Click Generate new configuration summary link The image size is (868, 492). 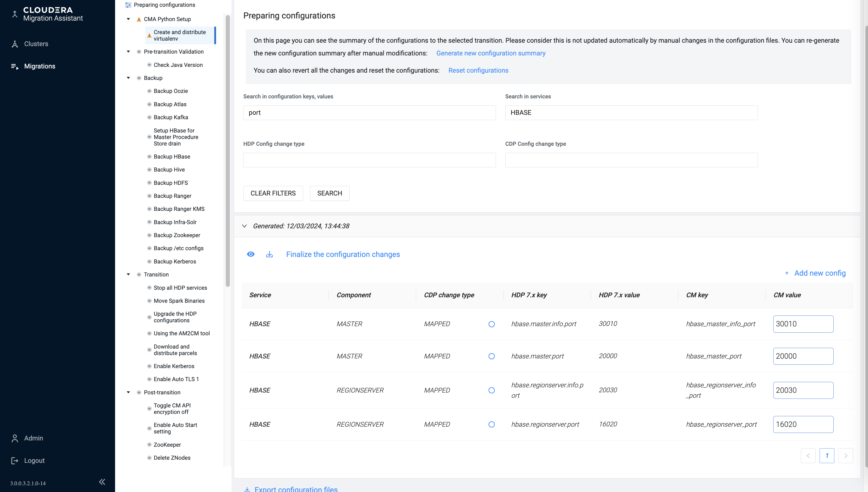[x=490, y=53]
